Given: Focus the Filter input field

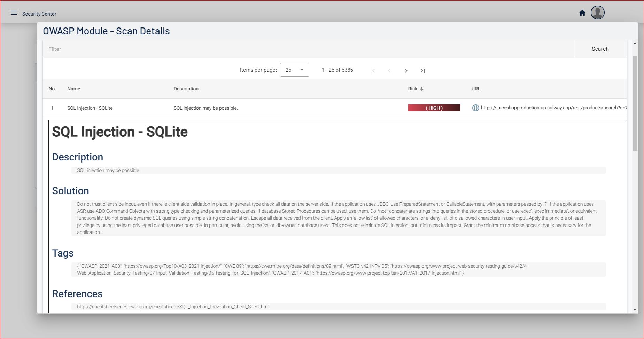Looking at the screenshot, I should pyautogui.click(x=308, y=49).
